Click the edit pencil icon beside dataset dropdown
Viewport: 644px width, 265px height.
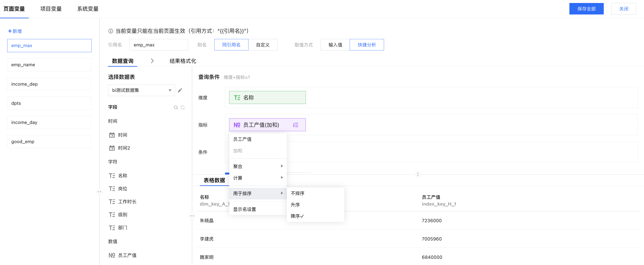[180, 90]
